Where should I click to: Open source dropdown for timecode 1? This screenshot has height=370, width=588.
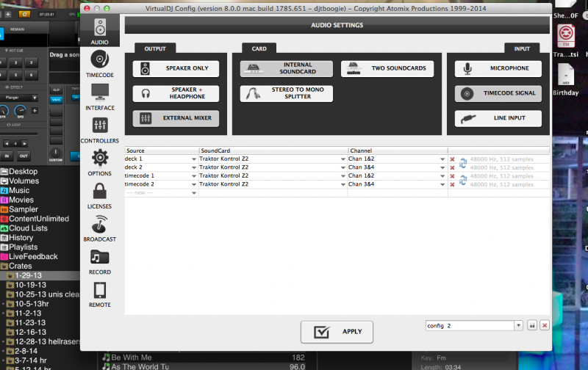[194, 176]
